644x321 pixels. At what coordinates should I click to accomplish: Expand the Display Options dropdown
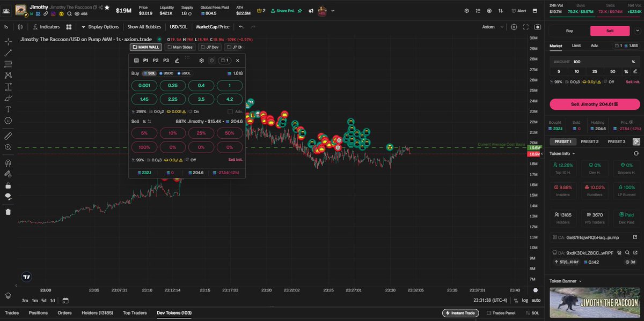100,27
